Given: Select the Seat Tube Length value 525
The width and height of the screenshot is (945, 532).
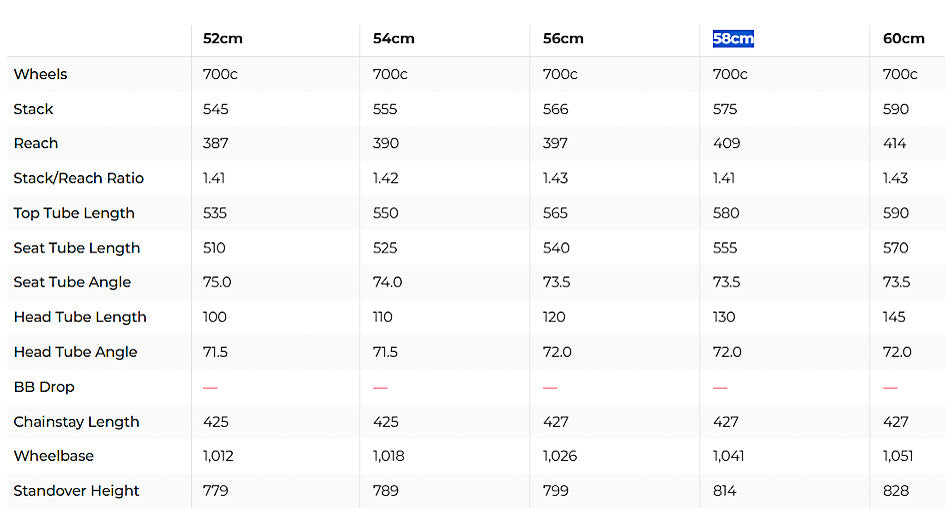Looking at the screenshot, I should [386, 248].
